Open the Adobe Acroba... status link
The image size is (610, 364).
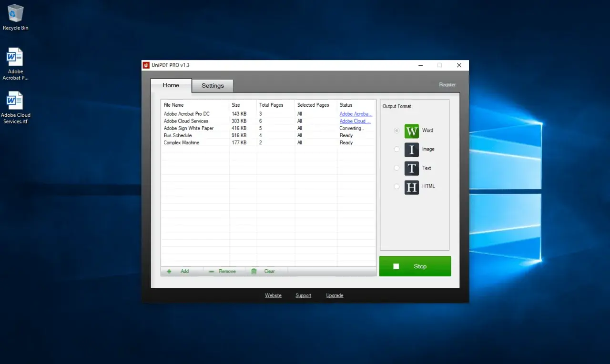point(356,114)
